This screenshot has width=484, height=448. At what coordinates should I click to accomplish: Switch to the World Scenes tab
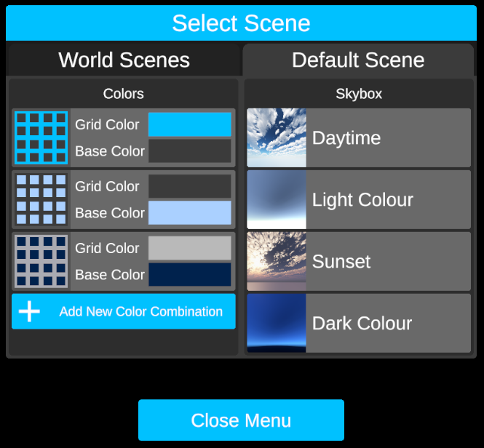[124, 60]
